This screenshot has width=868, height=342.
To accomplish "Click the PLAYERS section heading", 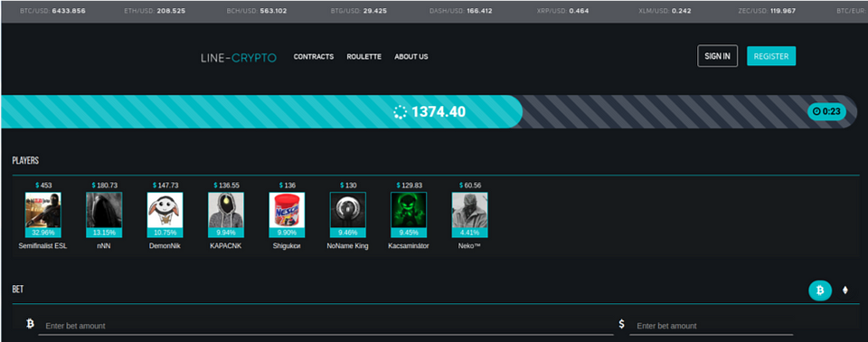I will (x=25, y=161).
